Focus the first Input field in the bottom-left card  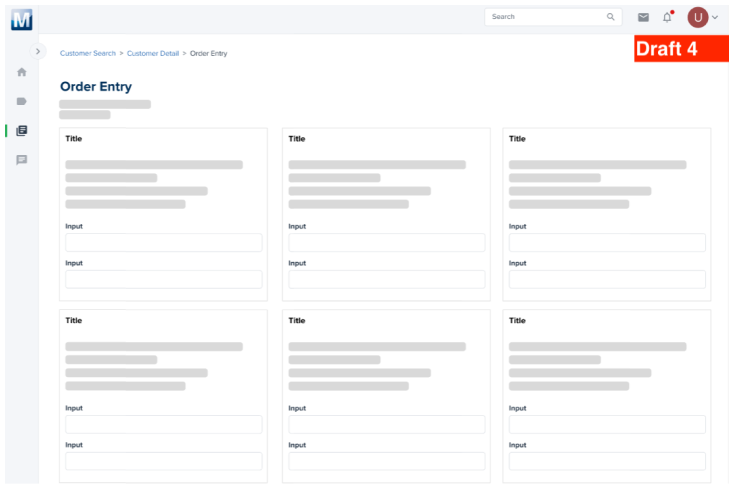(x=164, y=425)
